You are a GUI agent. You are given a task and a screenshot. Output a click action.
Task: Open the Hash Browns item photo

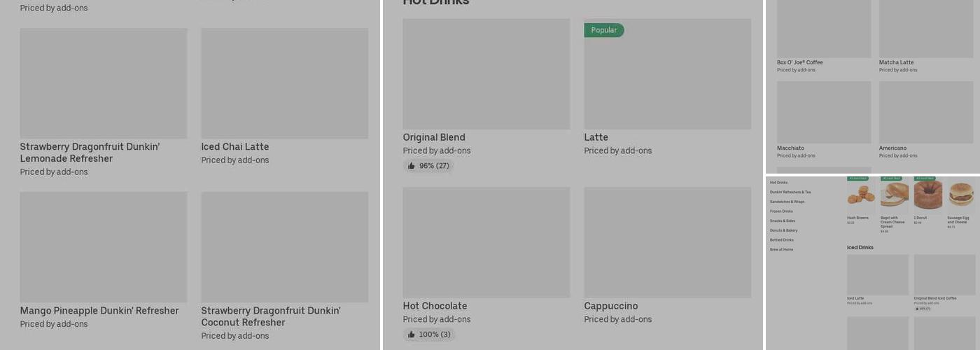point(861,195)
